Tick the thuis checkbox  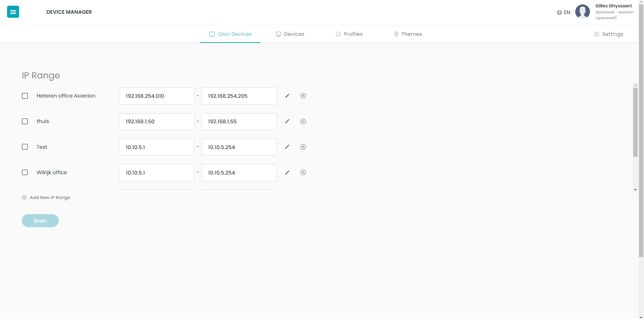click(x=25, y=121)
